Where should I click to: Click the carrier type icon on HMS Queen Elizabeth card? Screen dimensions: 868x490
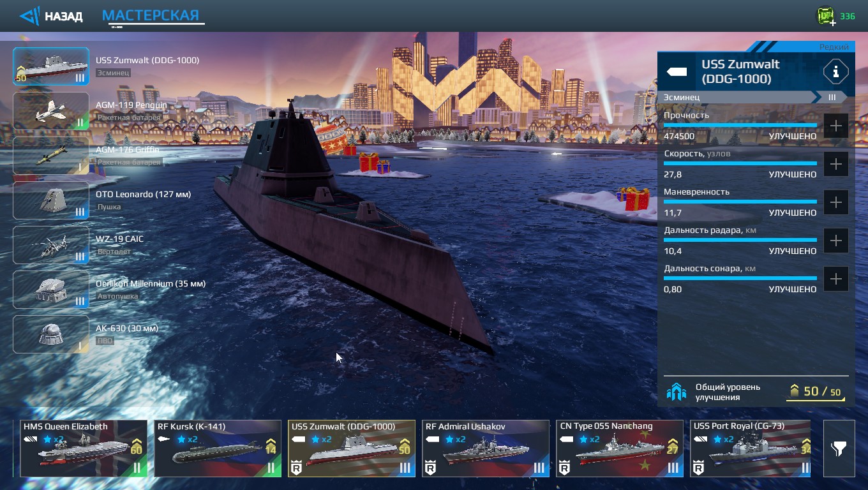coord(31,440)
